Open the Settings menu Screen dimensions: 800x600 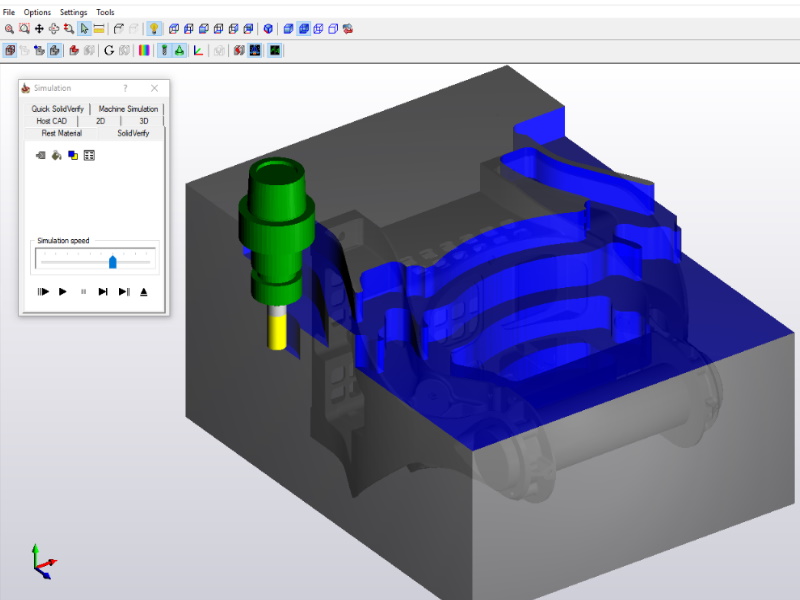73,12
